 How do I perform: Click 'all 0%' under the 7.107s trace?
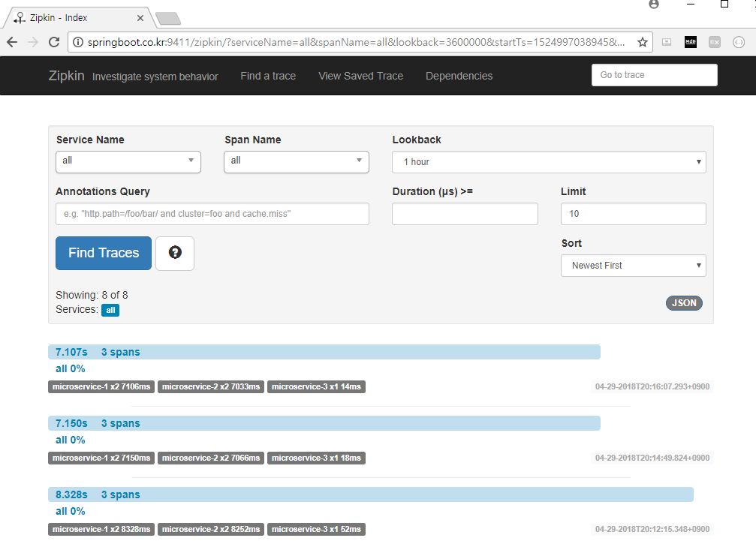(71, 368)
